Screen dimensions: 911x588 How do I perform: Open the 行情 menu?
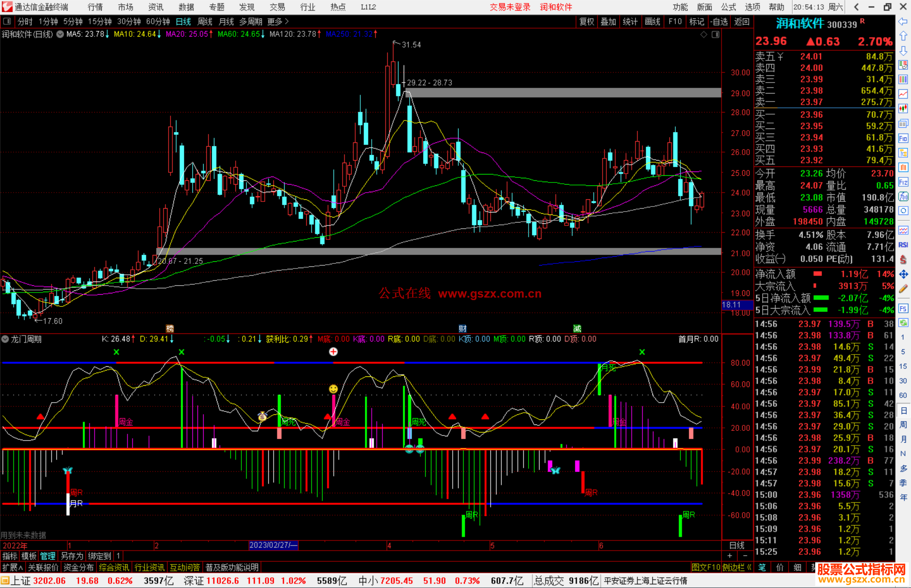(x=95, y=7)
